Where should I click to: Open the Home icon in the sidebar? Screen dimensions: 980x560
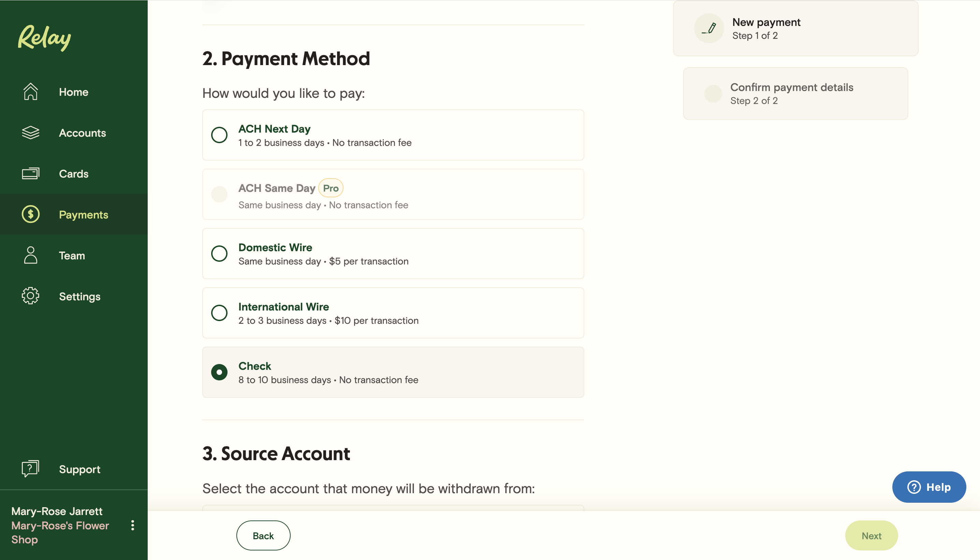[x=30, y=92]
